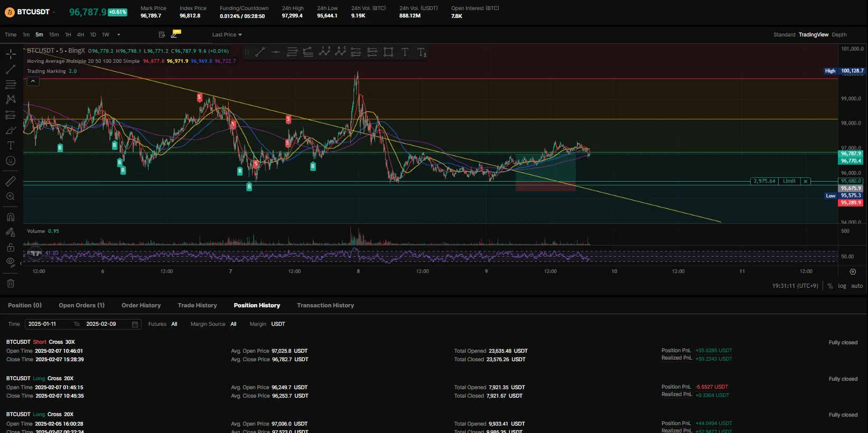The height and width of the screenshot is (433, 868).
Task: Toggle magnet snap mode
Action: tap(11, 217)
